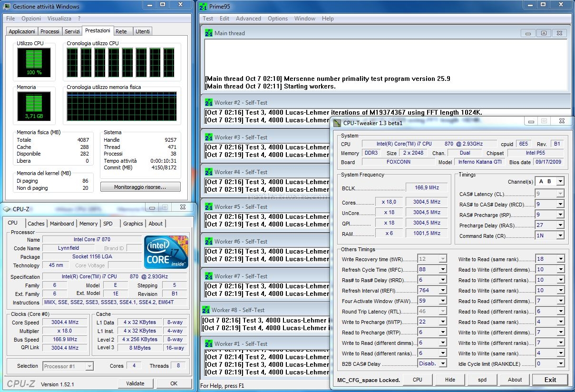
Task: Open the Read to Precharge (tRTP) dropdown
Action: pyautogui.click(x=443, y=332)
